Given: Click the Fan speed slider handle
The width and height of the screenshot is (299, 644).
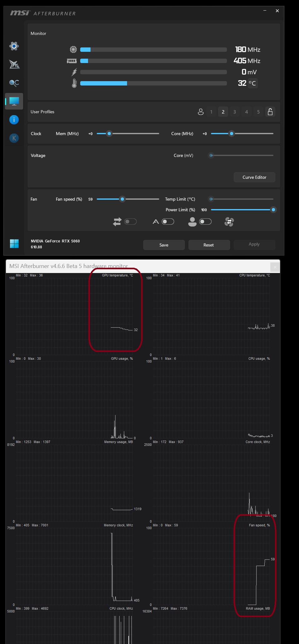Looking at the screenshot, I should 122,199.
